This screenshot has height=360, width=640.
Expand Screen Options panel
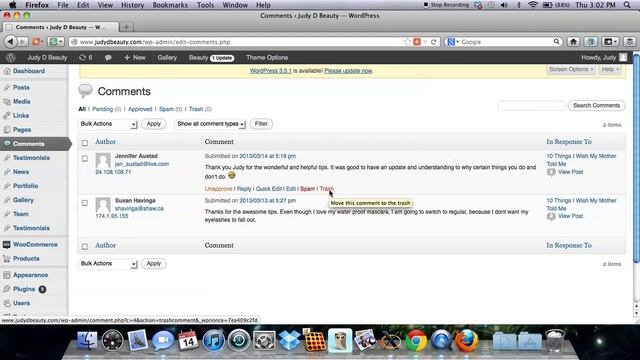[x=571, y=69]
